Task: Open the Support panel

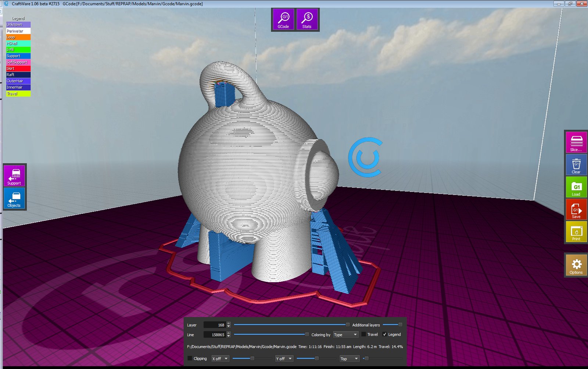Action: [x=14, y=175]
